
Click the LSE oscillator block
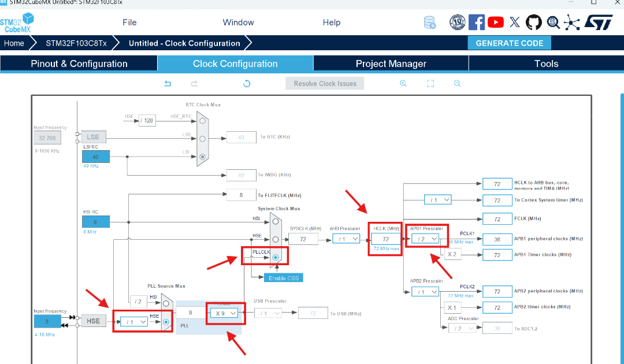94,137
